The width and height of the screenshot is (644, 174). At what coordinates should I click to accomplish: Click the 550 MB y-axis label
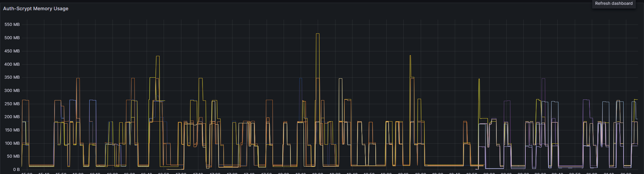pos(12,25)
